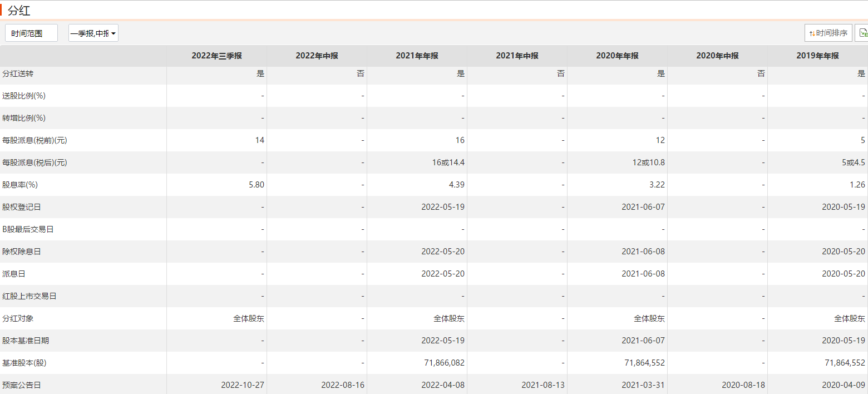Click 股权登记日 date 2021-06-07
Screen dimensions: 868x394
(643, 207)
